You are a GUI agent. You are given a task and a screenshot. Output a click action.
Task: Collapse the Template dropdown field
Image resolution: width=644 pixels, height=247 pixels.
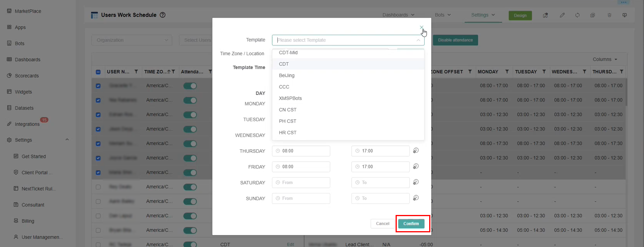tap(348, 40)
